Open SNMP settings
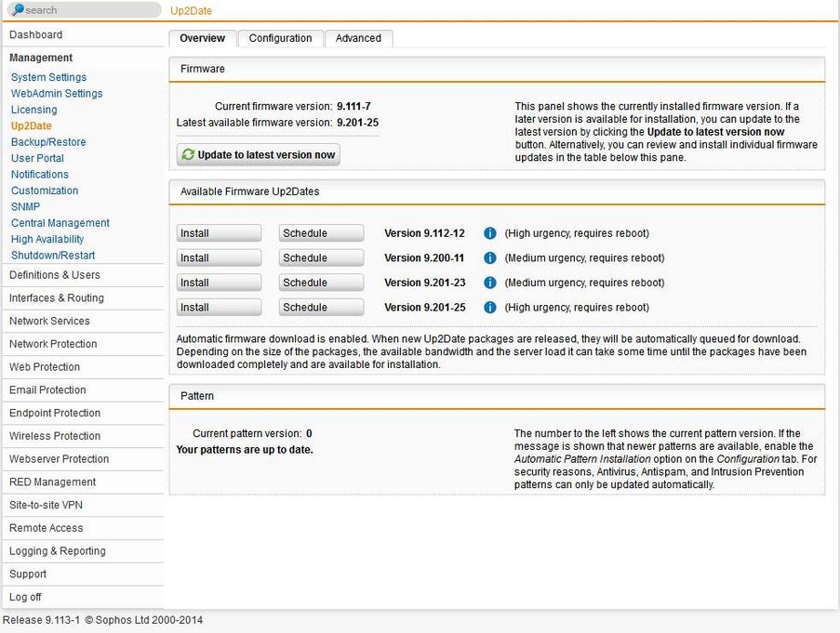This screenshot has width=840, height=633. [x=25, y=206]
